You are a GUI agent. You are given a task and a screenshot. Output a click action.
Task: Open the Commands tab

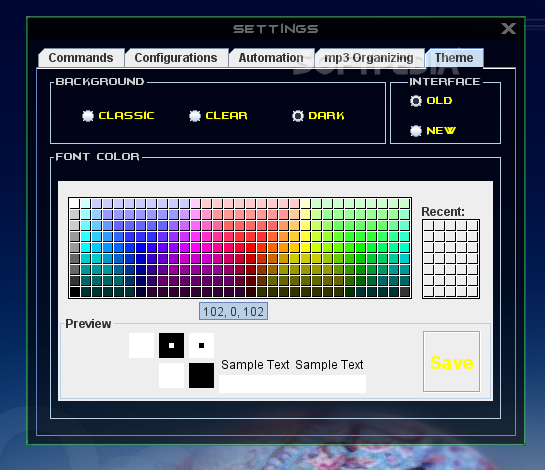[81, 58]
